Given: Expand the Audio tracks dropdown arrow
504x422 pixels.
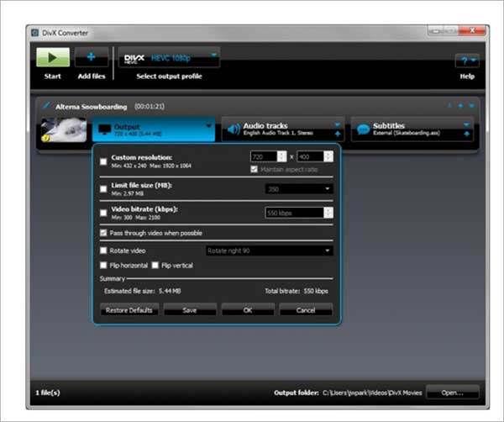Looking at the screenshot, I should [x=338, y=124].
